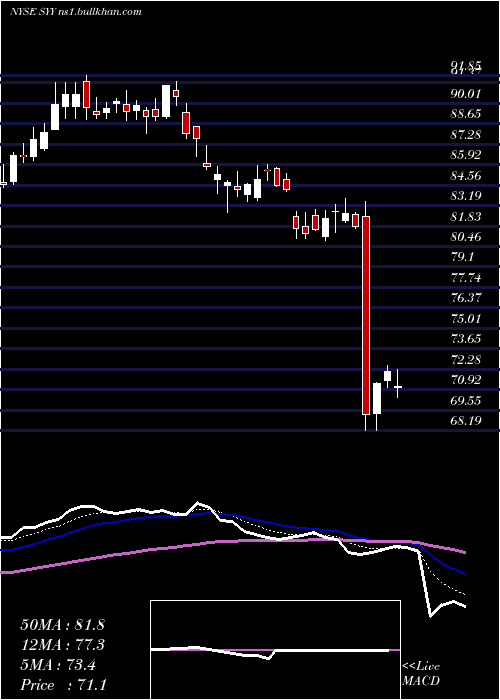The height and width of the screenshot is (700, 500).
Task: Select the 79.1 price axis label
Action: pyautogui.click(x=462, y=257)
